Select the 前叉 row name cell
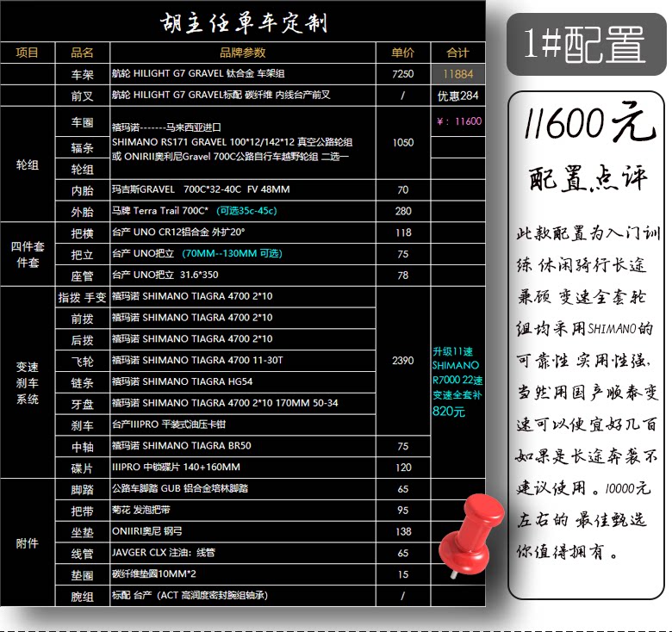This screenshot has width=672, height=632. 83,96
